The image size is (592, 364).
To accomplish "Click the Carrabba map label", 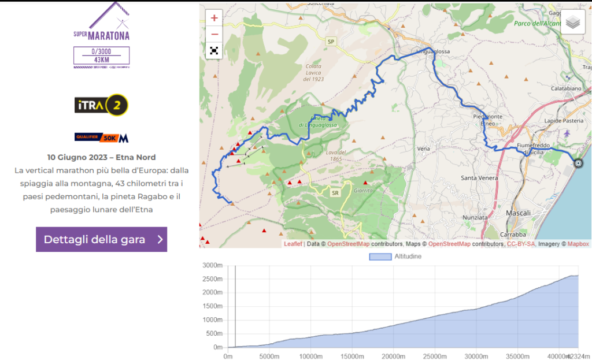I will click(x=513, y=235).
